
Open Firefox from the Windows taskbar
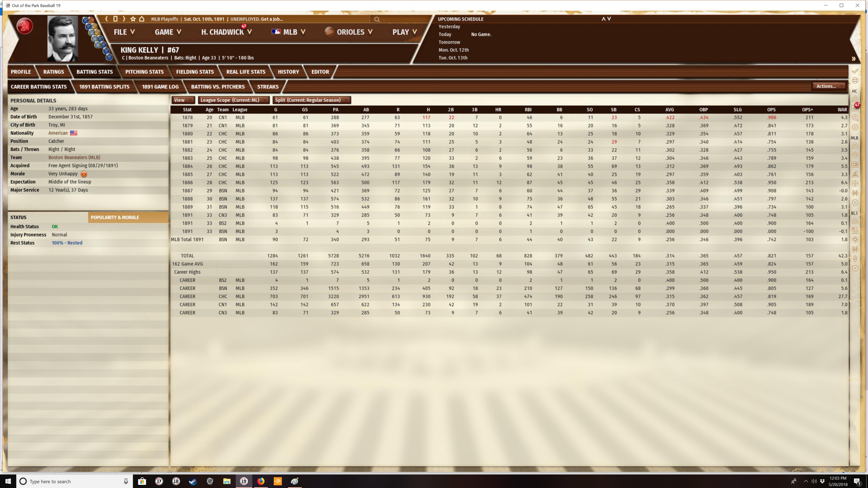click(261, 481)
